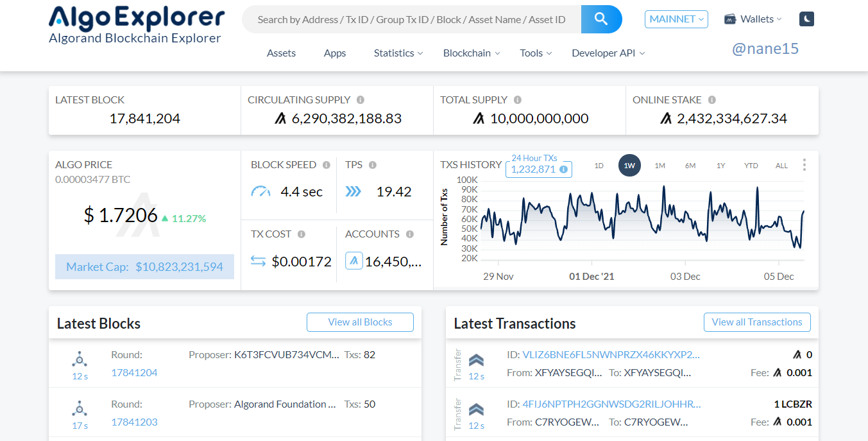Select the 1D chart range

click(x=599, y=166)
